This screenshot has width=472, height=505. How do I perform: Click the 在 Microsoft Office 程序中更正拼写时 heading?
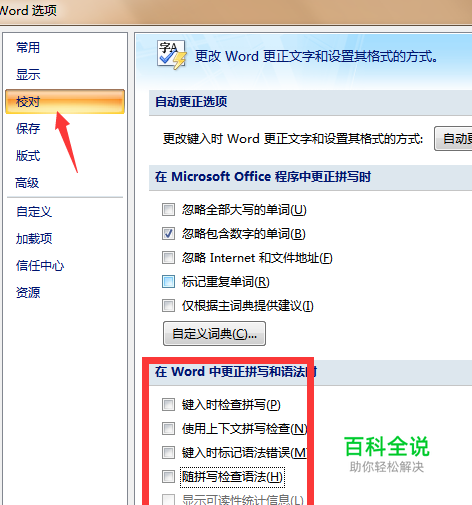263,176
